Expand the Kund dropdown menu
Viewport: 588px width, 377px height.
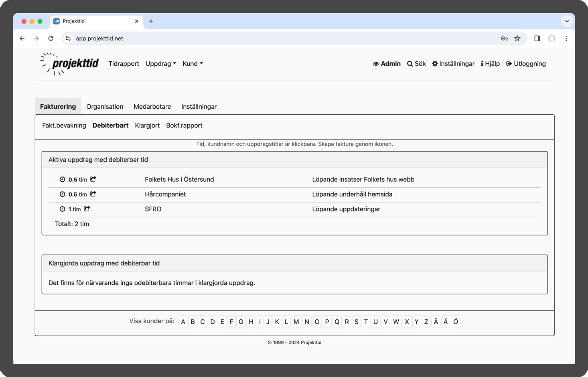coord(193,64)
